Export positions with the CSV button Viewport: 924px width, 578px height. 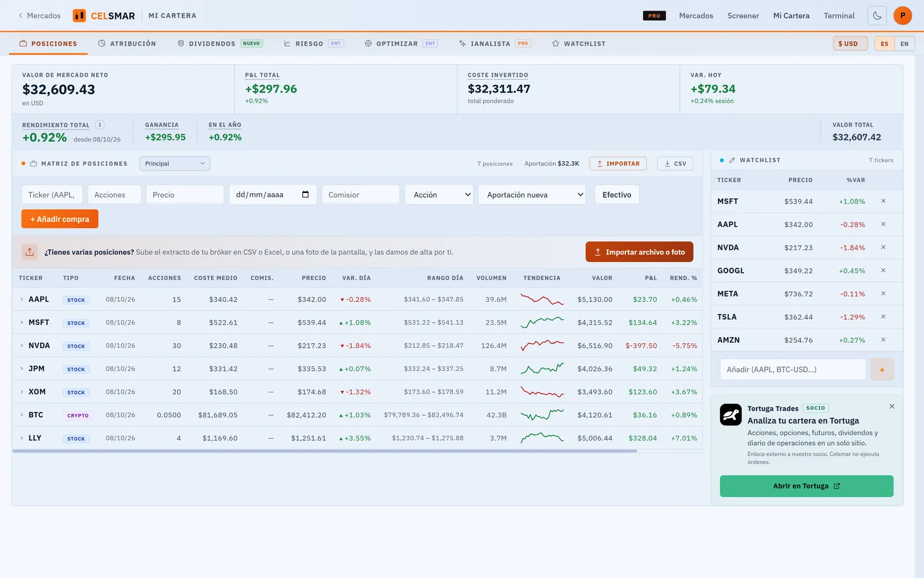(x=675, y=164)
